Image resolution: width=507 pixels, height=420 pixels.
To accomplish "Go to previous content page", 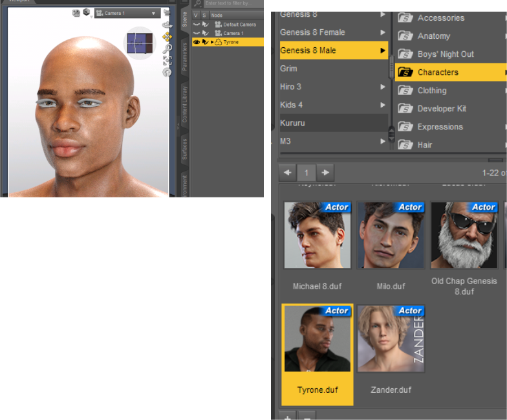I will pos(287,172).
